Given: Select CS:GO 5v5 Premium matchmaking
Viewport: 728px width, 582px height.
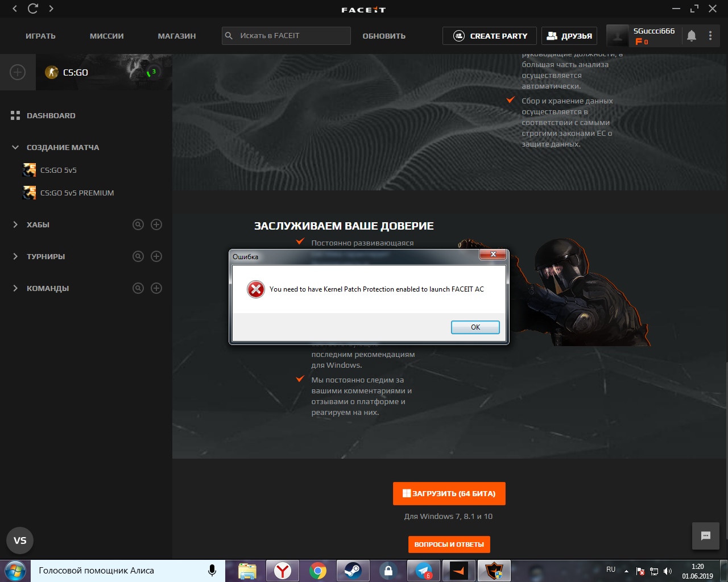Looking at the screenshot, I should tap(77, 193).
